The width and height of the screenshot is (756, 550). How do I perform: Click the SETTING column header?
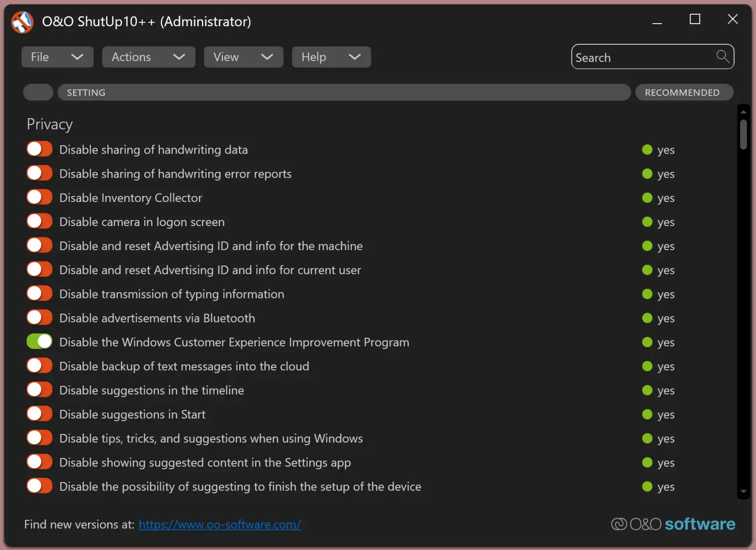tap(344, 93)
